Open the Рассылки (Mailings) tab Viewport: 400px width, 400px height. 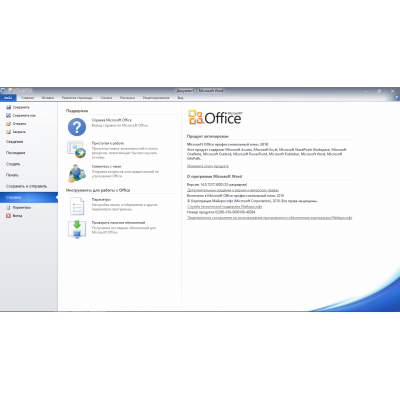coord(127,98)
